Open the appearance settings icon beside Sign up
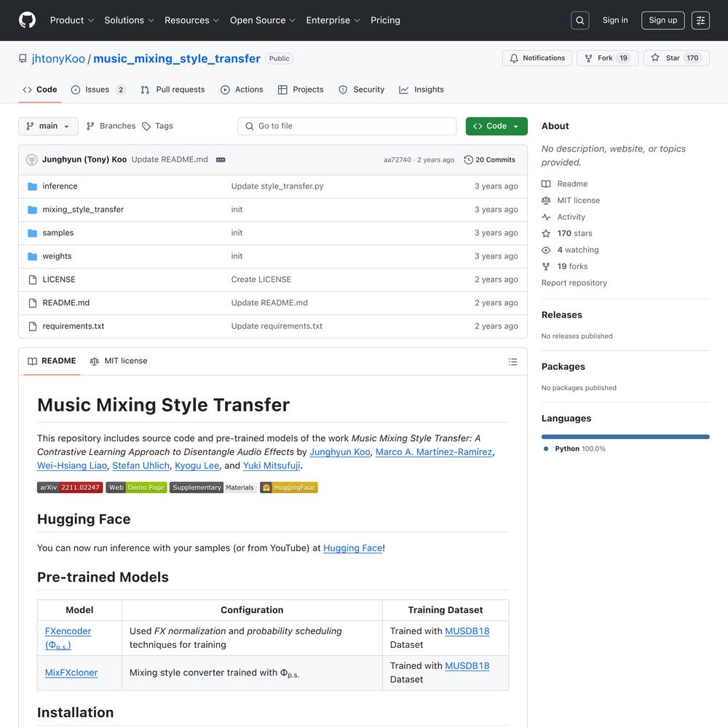The height and width of the screenshot is (728, 728). tap(700, 20)
